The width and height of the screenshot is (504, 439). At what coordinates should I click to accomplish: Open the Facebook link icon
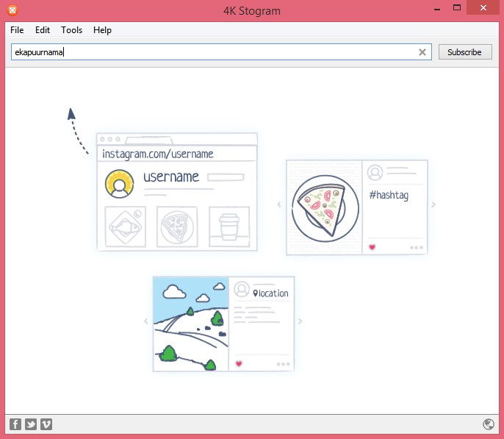point(15,424)
